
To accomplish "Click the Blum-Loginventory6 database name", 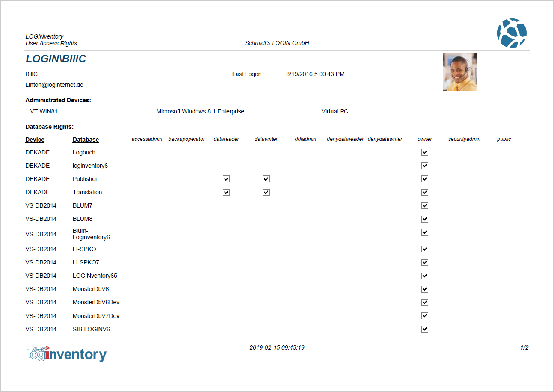I will pyautogui.click(x=91, y=234).
